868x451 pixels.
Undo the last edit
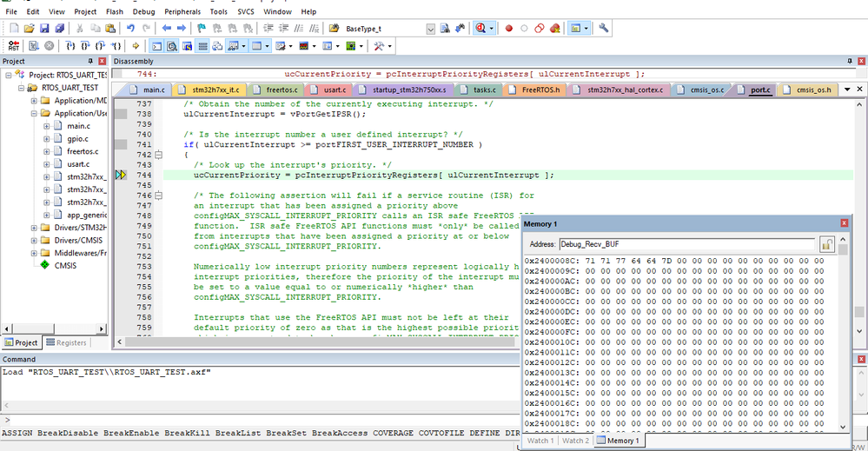(130, 28)
